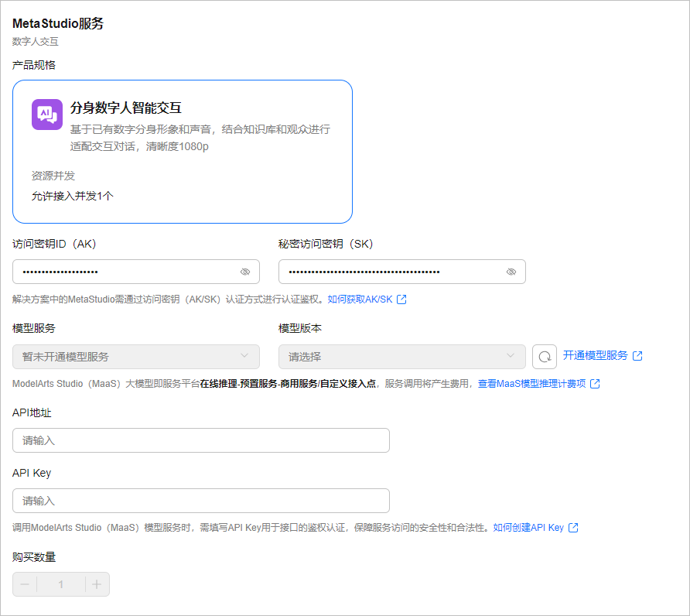Click the API地址 input field

201,440
